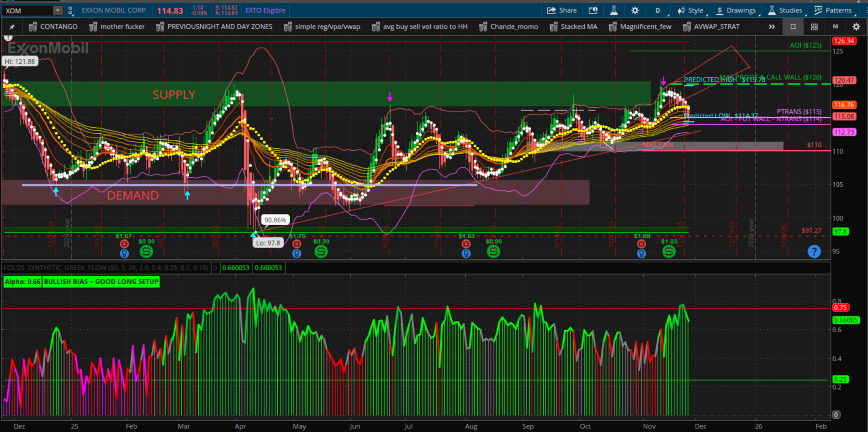
Task: Click the 126.34 red price axis label
Action: point(843,41)
